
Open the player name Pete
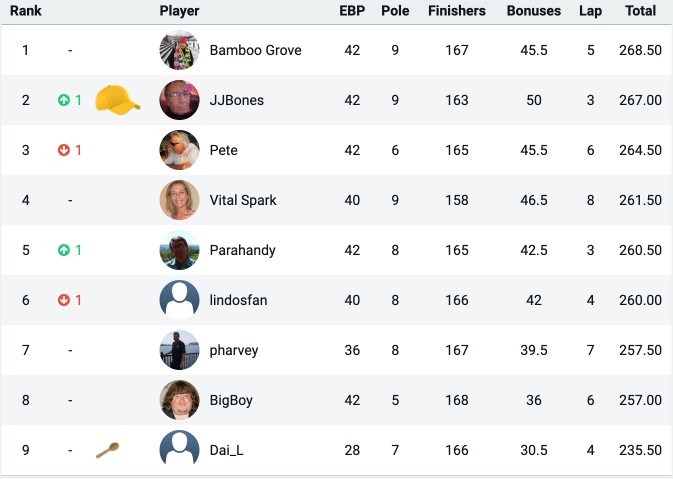click(x=224, y=150)
